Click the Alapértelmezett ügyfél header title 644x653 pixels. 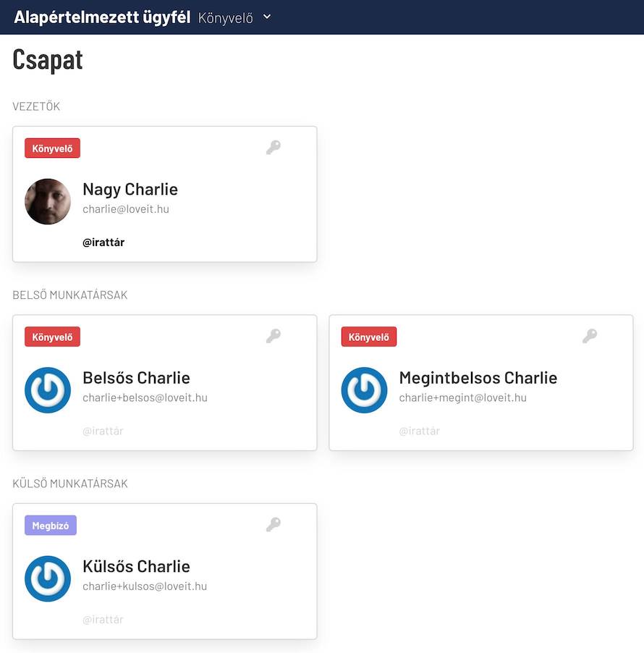point(102,17)
